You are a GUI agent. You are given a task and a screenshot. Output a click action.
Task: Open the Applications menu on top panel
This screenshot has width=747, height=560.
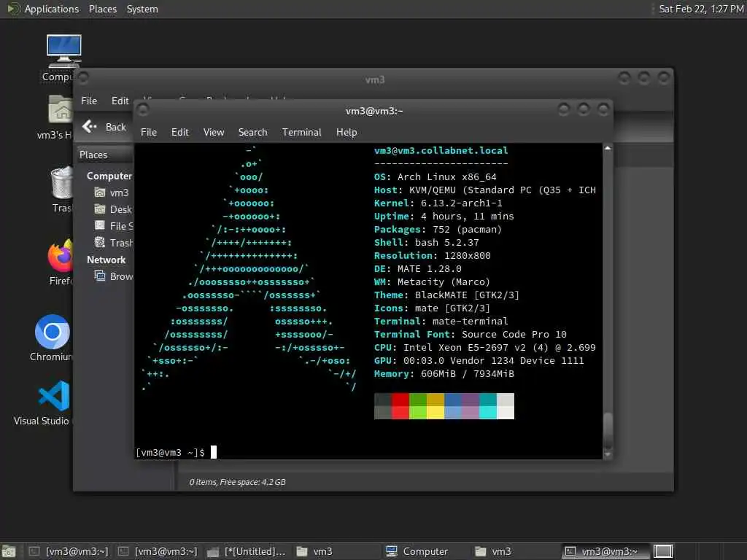pyautogui.click(x=52, y=9)
